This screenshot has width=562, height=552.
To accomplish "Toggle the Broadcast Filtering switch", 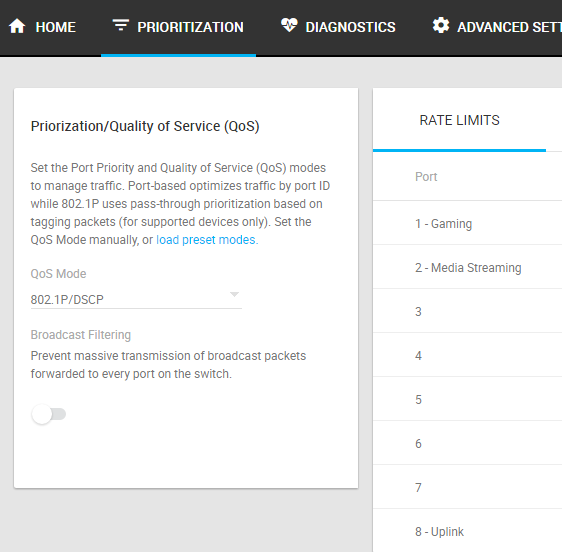I will click(49, 414).
